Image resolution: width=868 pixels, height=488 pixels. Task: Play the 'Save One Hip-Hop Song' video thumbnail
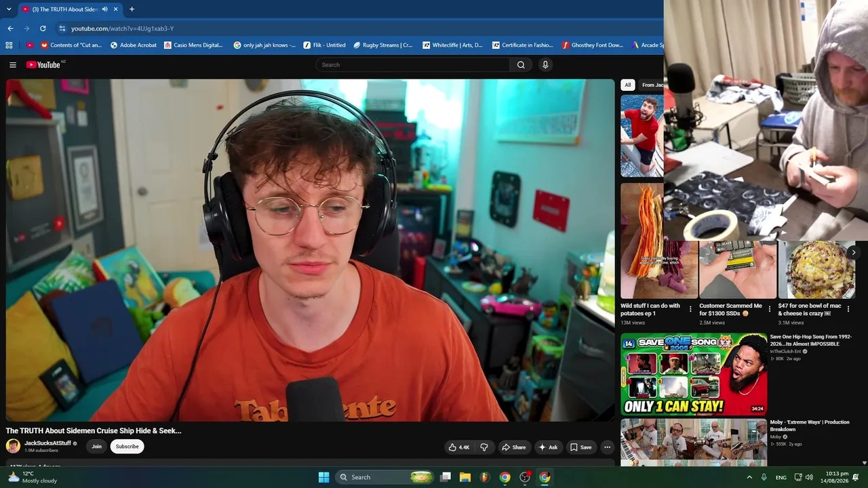pos(693,374)
